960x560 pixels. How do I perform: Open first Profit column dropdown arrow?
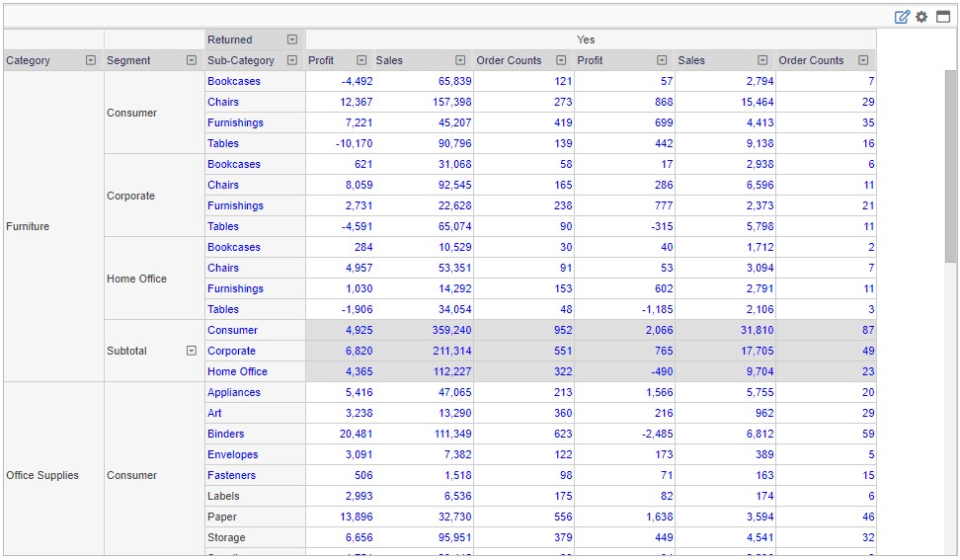[x=361, y=60]
